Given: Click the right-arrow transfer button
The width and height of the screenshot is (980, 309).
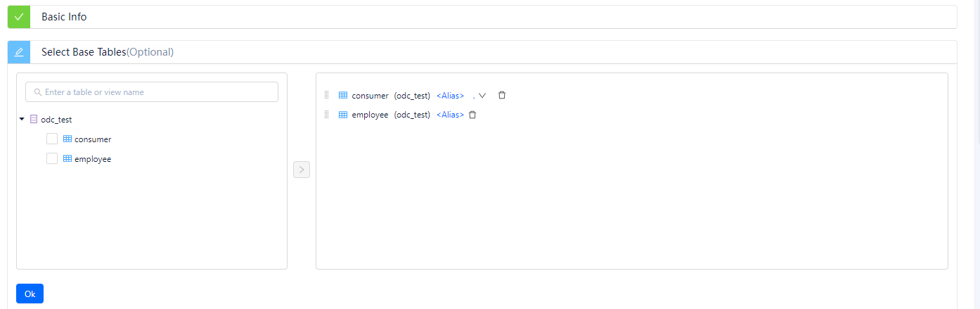Looking at the screenshot, I should click(x=302, y=170).
